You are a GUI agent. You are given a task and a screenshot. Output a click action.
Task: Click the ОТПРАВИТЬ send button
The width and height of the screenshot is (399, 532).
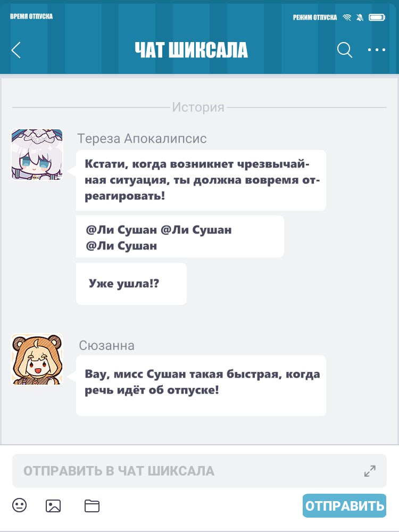(344, 505)
